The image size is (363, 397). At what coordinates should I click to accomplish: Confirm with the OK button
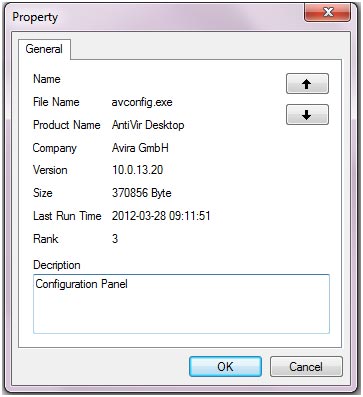coord(225,367)
